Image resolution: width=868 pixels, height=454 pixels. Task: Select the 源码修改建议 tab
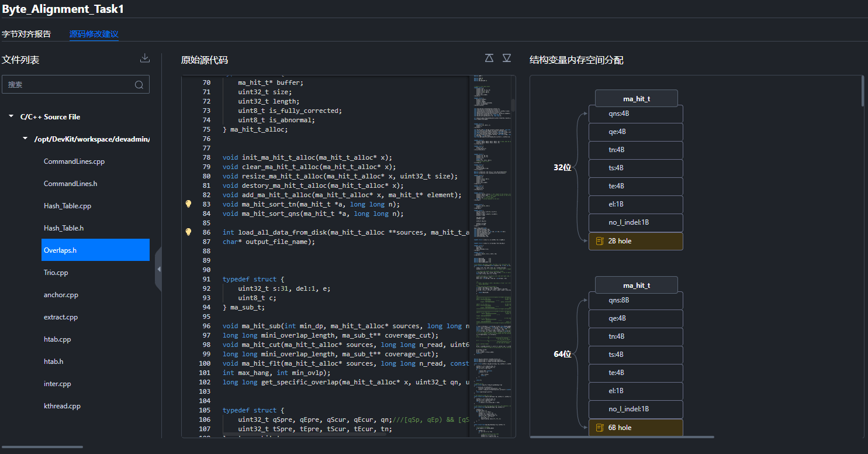(x=94, y=34)
